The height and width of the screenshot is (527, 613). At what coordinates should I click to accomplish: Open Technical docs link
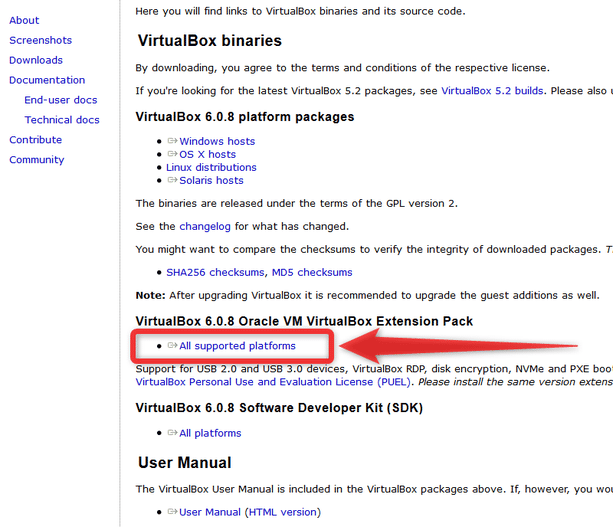point(62,120)
